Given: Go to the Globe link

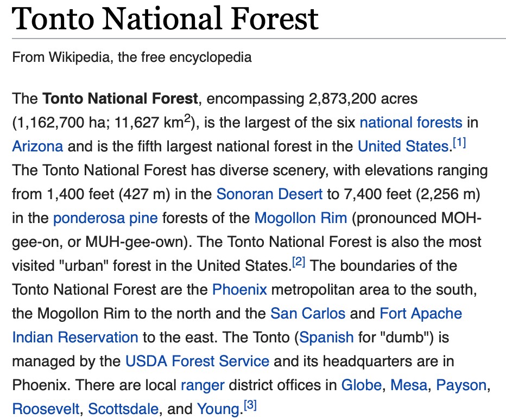Looking at the screenshot, I should (x=361, y=385).
